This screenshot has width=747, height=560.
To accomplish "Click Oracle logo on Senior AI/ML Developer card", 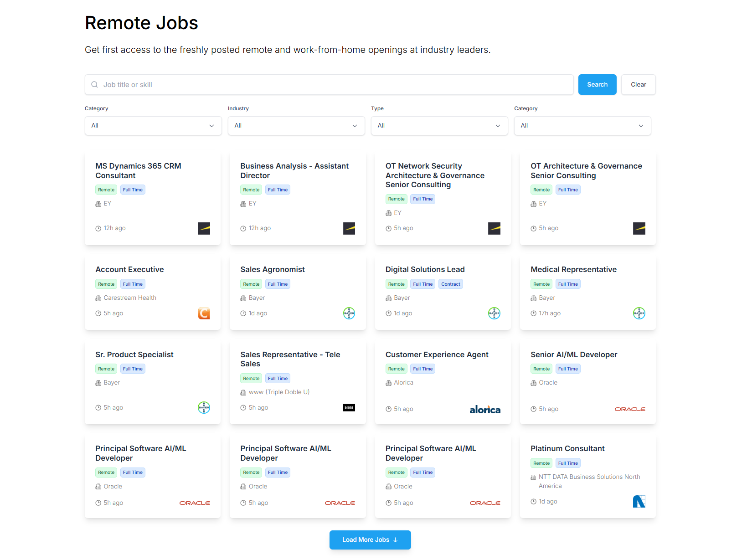I will click(629, 409).
